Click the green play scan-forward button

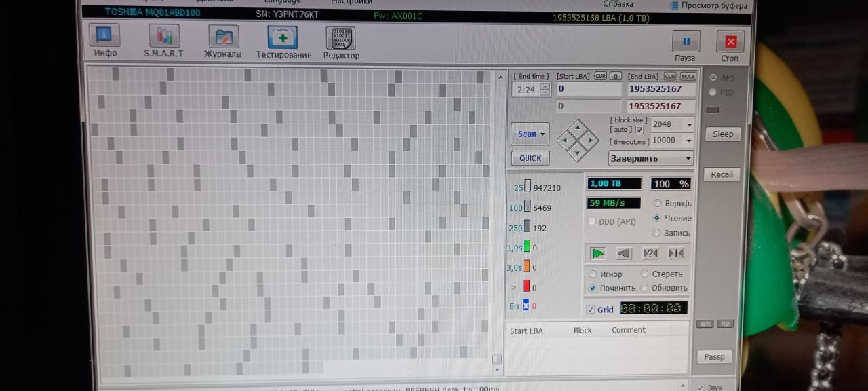click(598, 253)
